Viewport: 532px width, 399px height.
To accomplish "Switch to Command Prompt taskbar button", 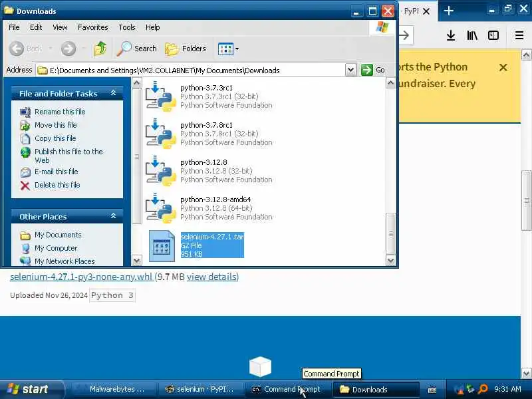I will click(x=288, y=390).
